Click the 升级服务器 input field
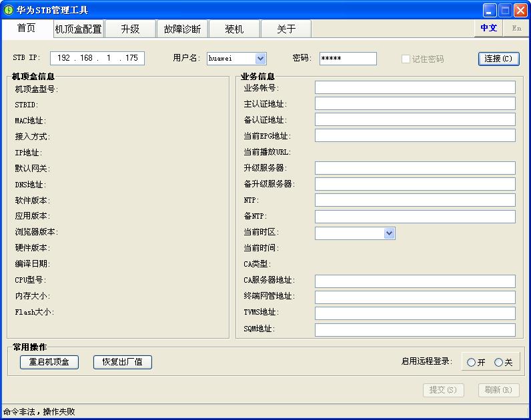531x420 pixels. (415, 167)
